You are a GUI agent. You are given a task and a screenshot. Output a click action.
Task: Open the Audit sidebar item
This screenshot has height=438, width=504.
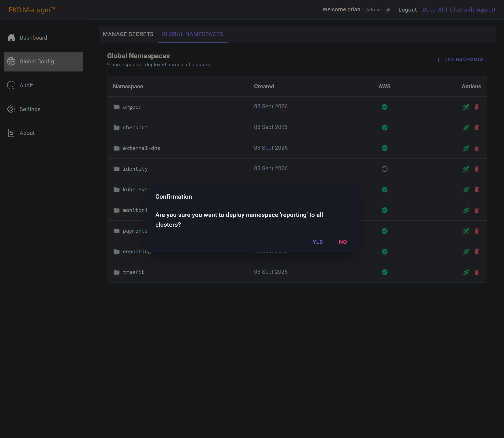[44, 85]
